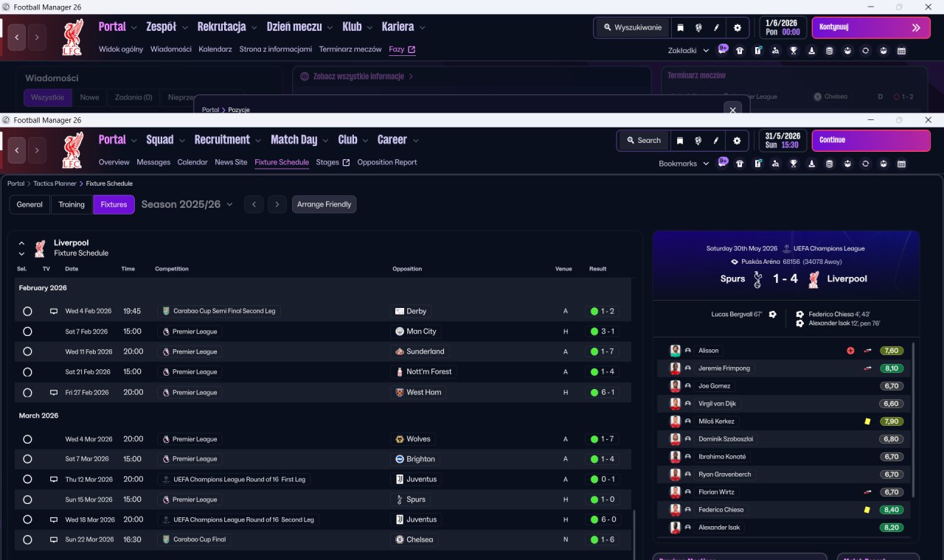
Task: Follow the Zobacz wszystkie informacje link
Action: pos(358,76)
